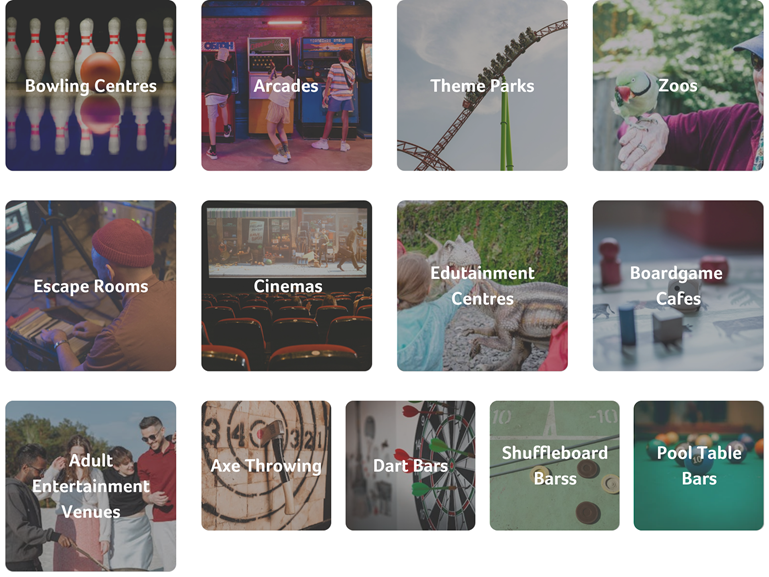Open the Bowling Centres category tile
Screen dimensions: 769x577
(91, 85)
